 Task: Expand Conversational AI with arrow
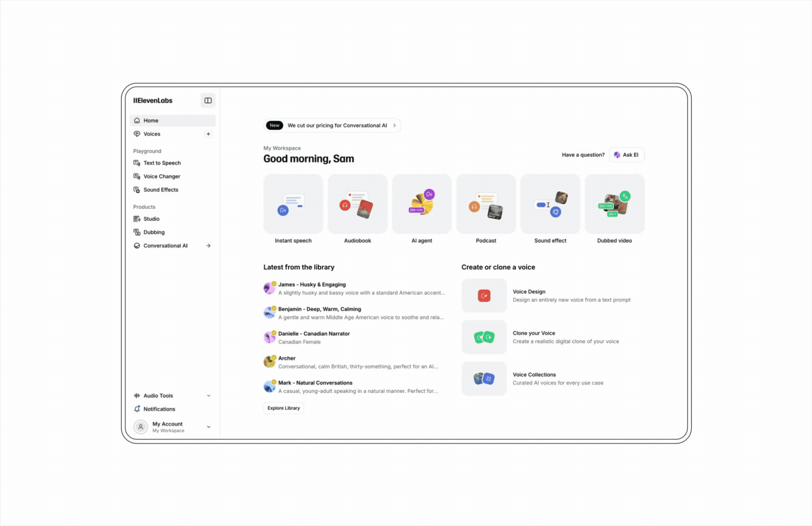[208, 245]
